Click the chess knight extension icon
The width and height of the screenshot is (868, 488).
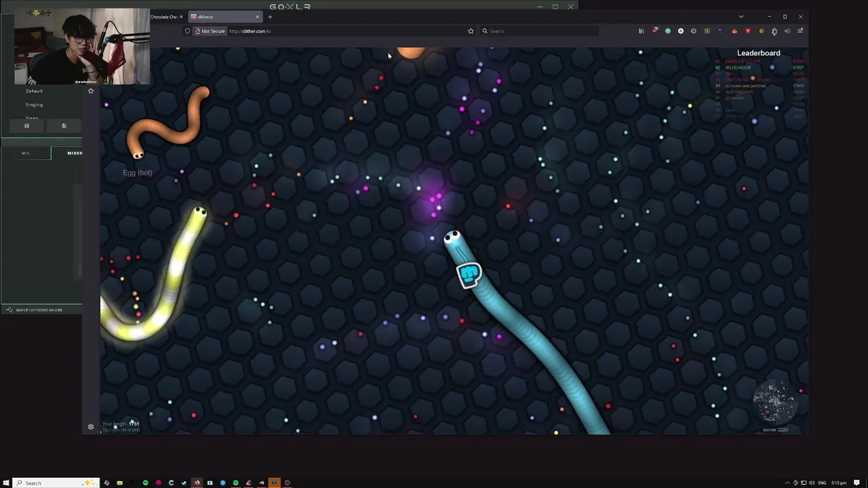click(774, 31)
